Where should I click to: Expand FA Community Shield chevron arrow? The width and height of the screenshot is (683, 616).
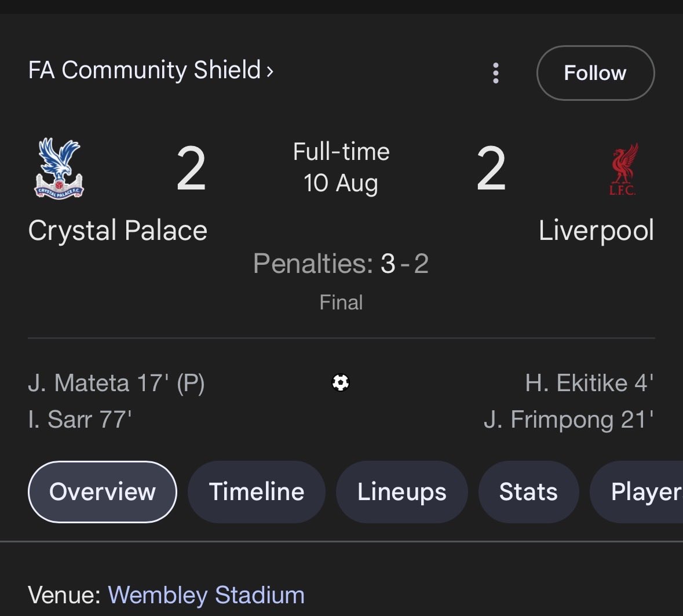269,71
